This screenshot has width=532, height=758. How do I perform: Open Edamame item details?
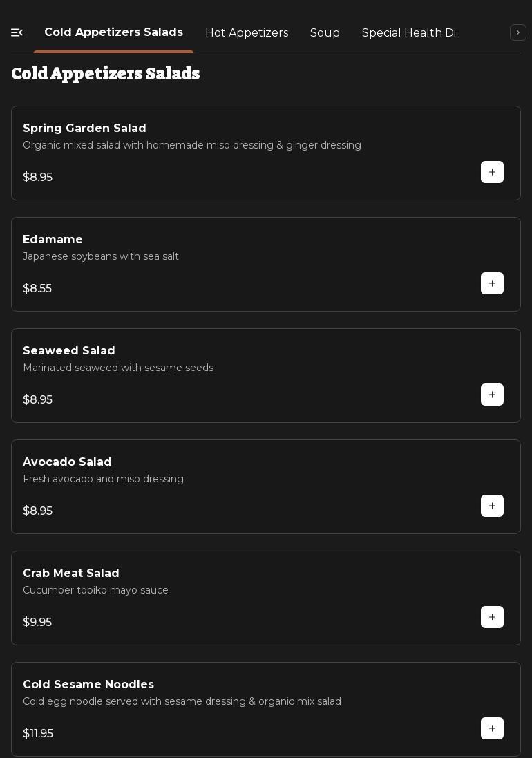coord(53,240)
